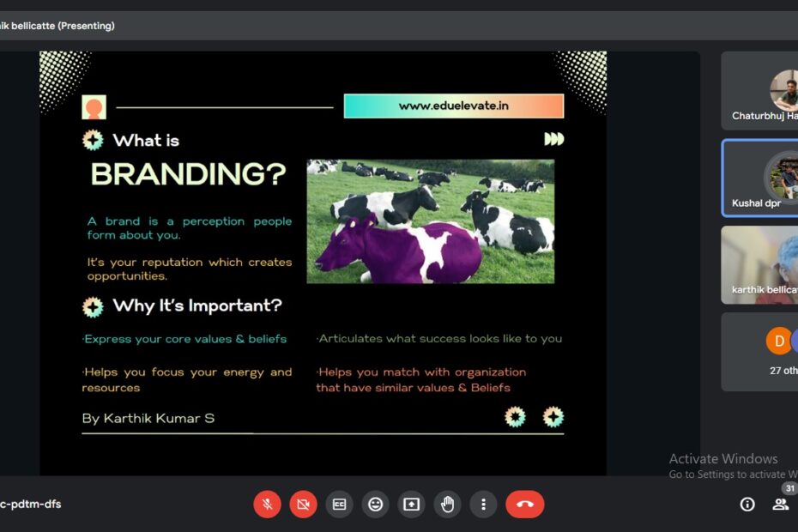Click the fast-forward arrows on the slide
The width and height of the screenshot is (798, 532).
[553, 139]
